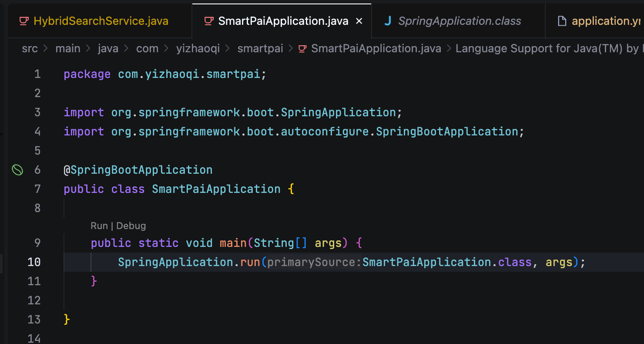644x344 pixels.
Task: Click the Java cup icon on HybridSearchService.java tab
Action: point(24,21)
